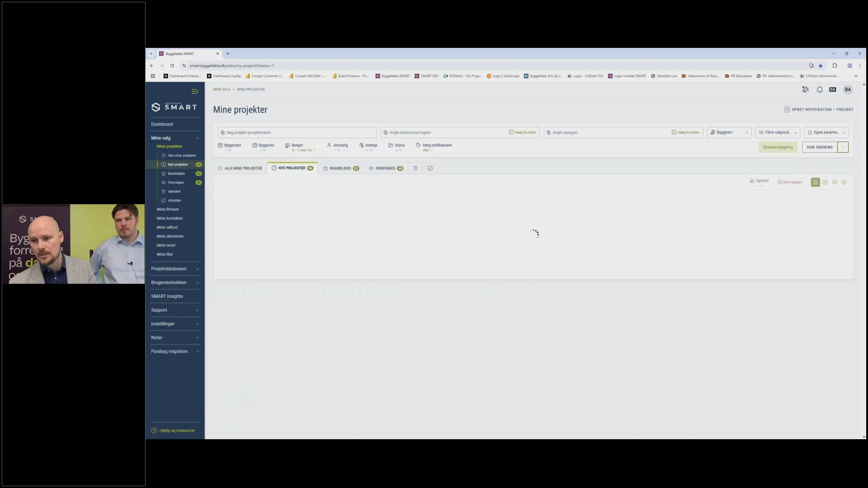Open the bookmarks apps grid icon
Image resolution: width=868 pixels, height=488 pixels.
point(153,76)
